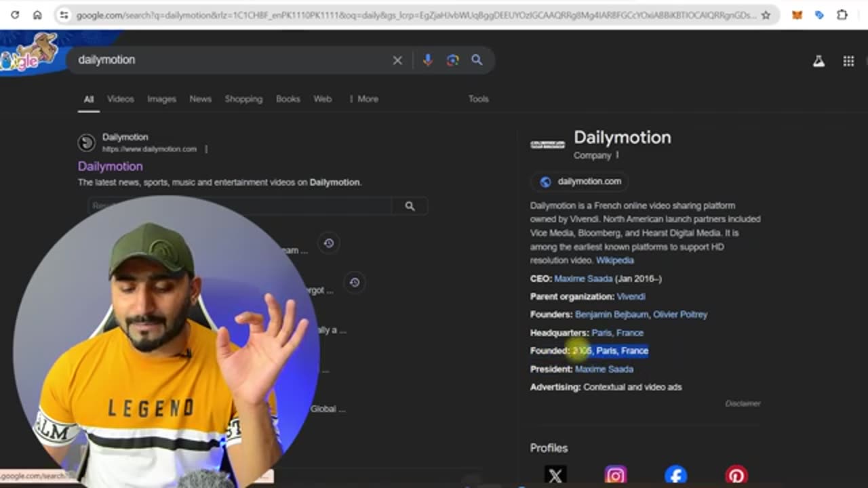Open the browser home page icon

pyautogui.click(x=37, y=15)
